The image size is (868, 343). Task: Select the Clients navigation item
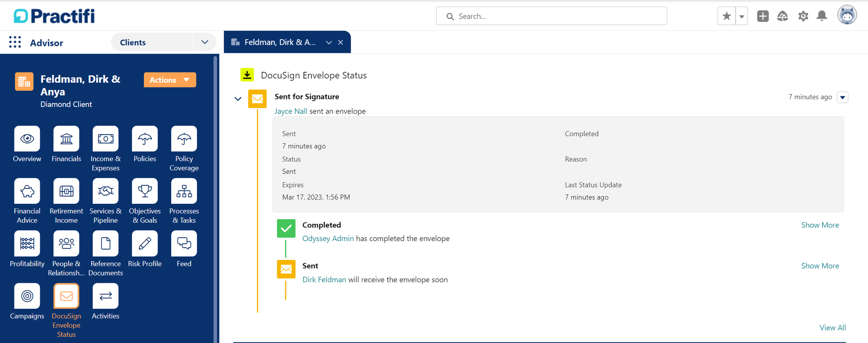(152, 42)
